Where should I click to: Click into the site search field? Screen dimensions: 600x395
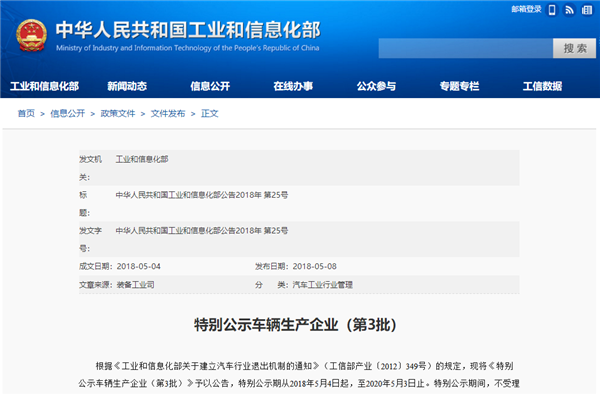coord(466,48)
